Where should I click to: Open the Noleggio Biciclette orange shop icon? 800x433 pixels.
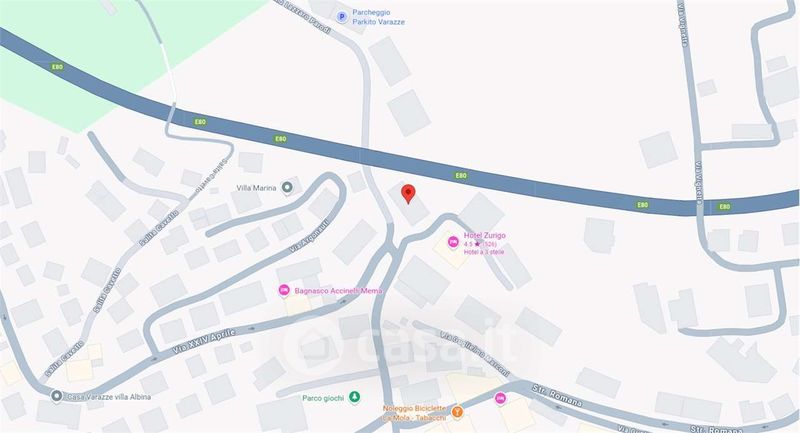[x=457, y=412]
